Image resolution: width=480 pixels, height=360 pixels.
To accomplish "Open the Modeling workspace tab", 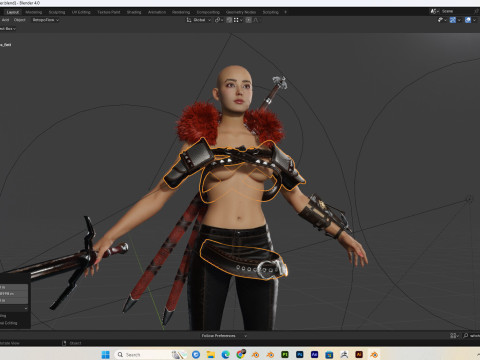I will [x=34, y=12].
